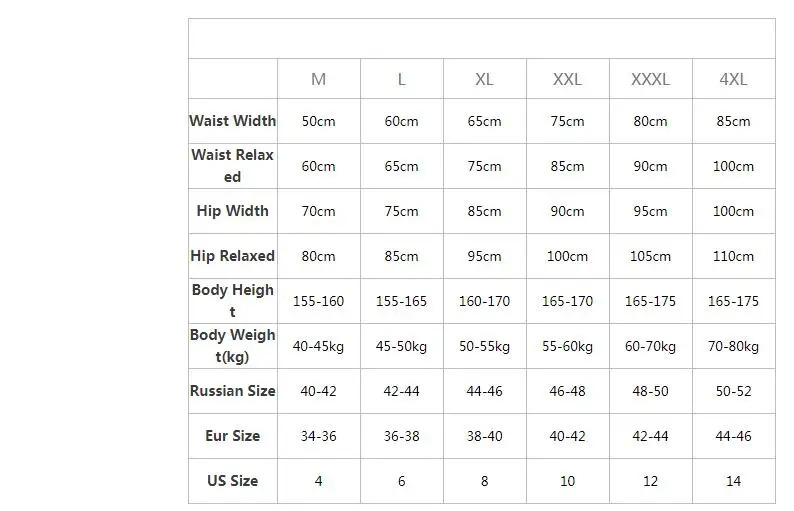Click the M size column header
Screen dimensions: 794x511
point(319,79)
